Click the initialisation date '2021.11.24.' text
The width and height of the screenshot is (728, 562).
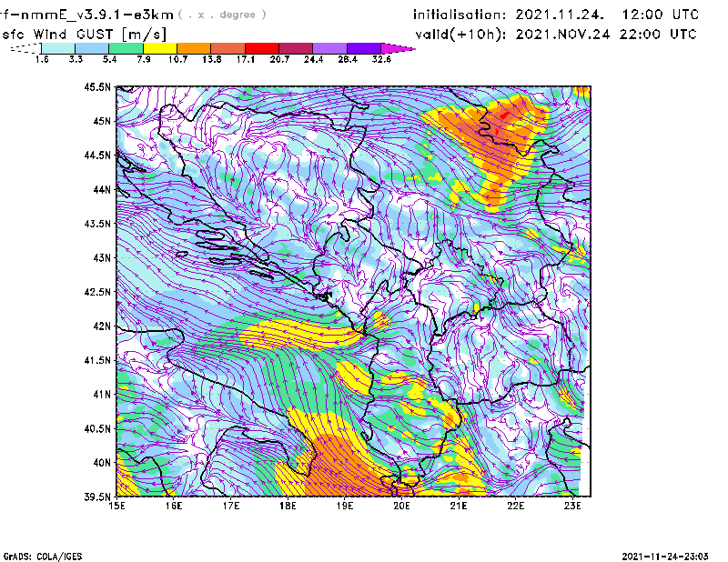coord(560,15)
